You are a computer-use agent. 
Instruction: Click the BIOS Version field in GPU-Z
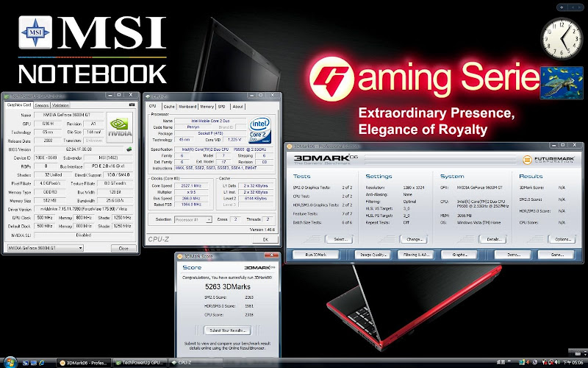point(79,149)
